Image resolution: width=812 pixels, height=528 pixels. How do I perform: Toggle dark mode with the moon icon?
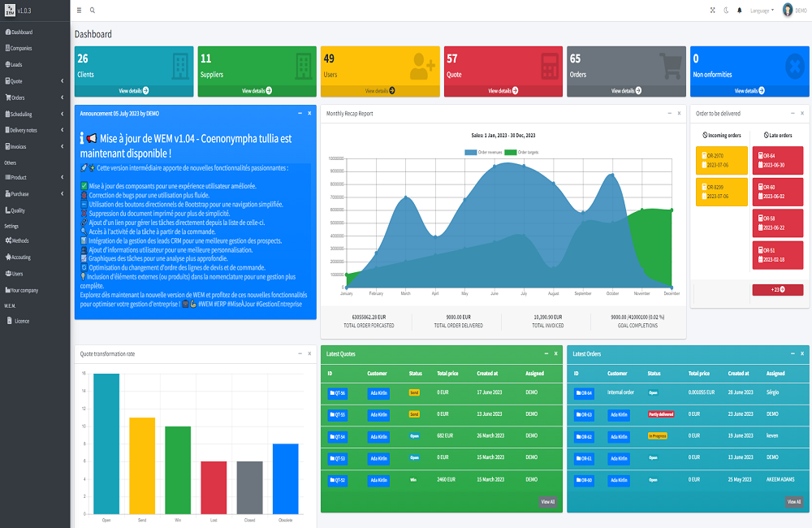pyautogui.click(x=726, y=11)
